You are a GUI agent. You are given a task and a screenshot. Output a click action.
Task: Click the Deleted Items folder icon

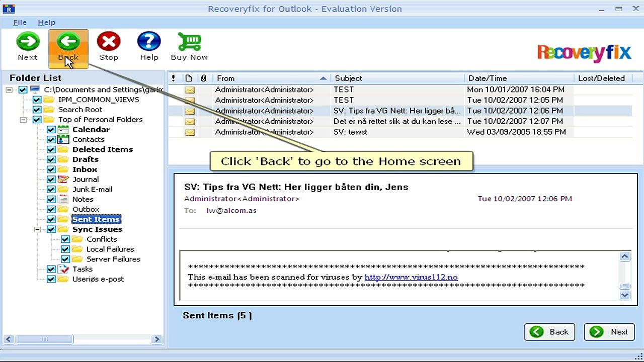click(x=63, y=149)
